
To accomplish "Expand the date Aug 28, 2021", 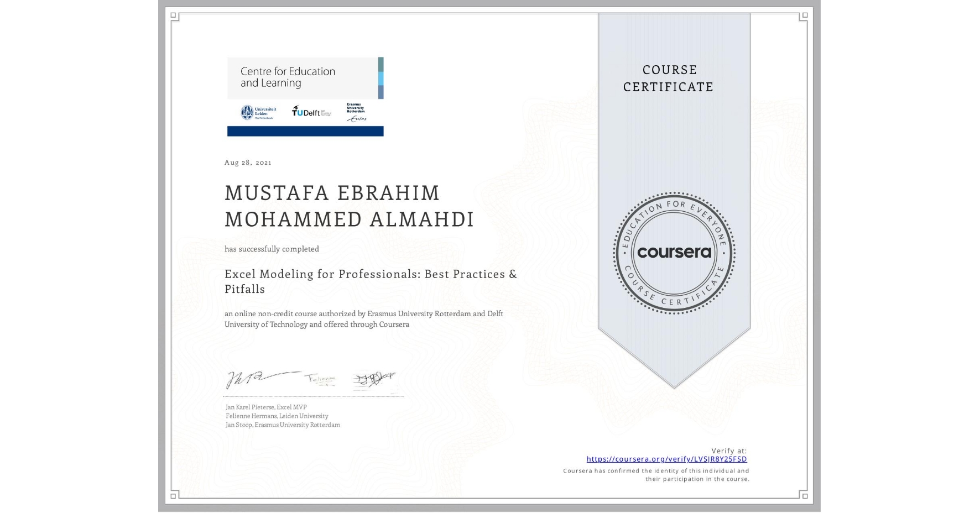I will 247,163.
